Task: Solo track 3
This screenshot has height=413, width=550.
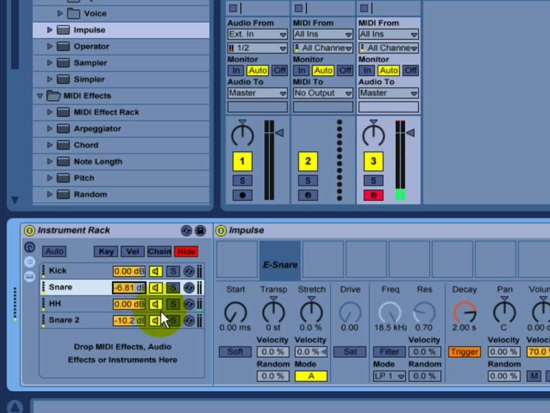Action: 374,181
